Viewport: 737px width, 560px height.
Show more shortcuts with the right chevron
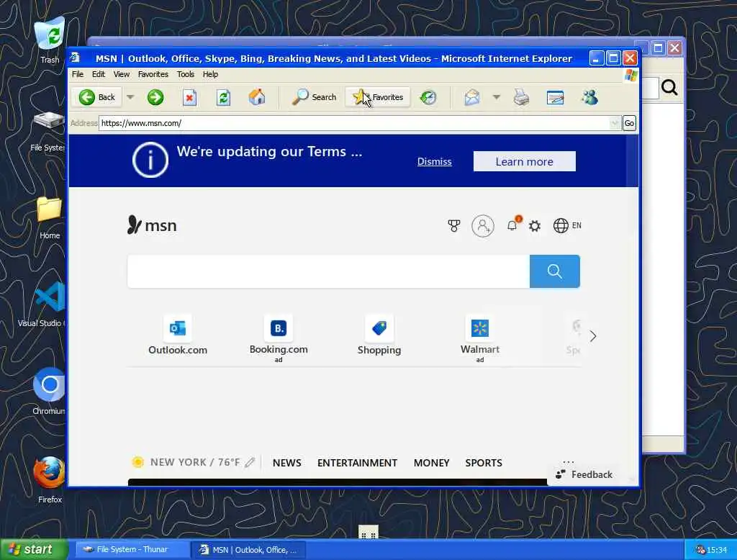[593, 336]
